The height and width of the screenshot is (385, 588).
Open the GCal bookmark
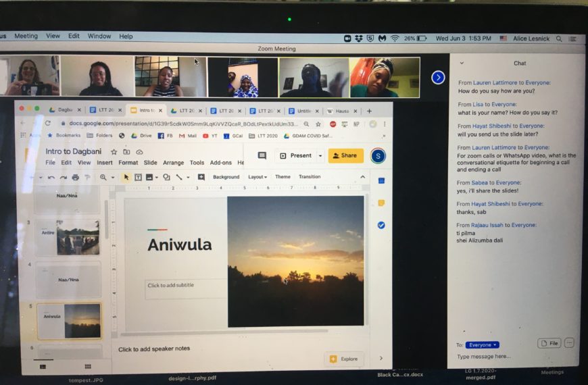click(233, 136)
